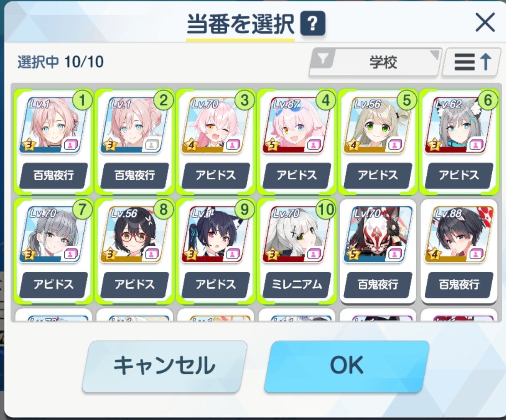506x420 pixels.
Task: Select the fox-mask Lv.70 student thumbnail
Action: coord(378,235)
